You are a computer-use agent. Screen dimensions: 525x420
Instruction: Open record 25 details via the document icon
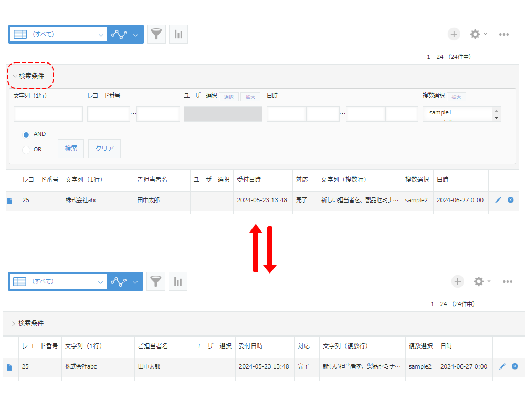(x=9, y=200)
